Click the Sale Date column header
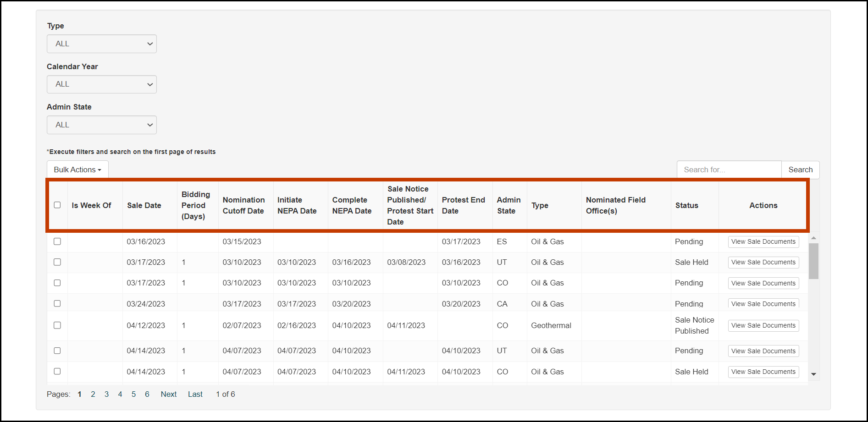The height and width of the screenshot is (422, 868). click(144, 205)
